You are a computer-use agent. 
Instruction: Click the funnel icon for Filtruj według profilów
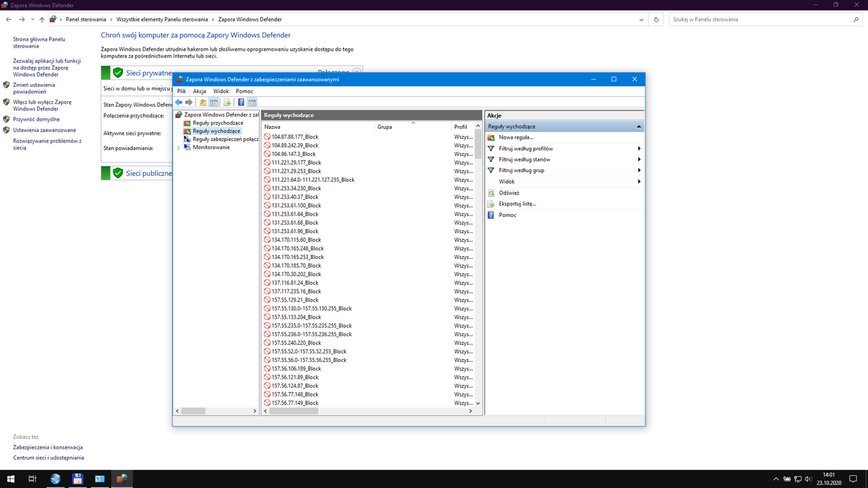[492, 148]
